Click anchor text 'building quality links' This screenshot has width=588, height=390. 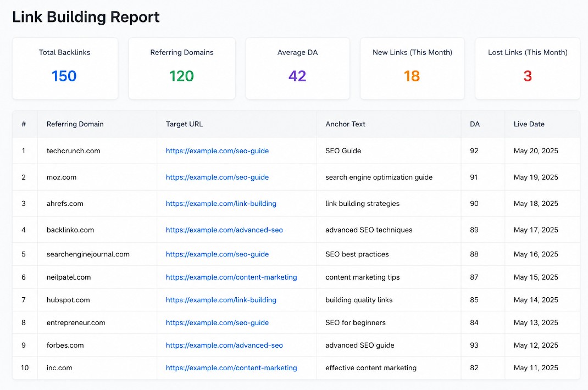tap(359, 300)
